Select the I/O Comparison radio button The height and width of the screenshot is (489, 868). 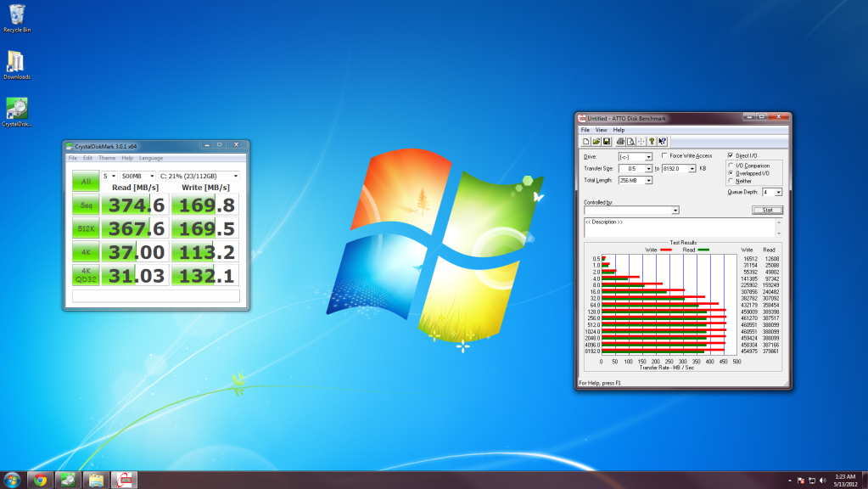tap(731, 166)
